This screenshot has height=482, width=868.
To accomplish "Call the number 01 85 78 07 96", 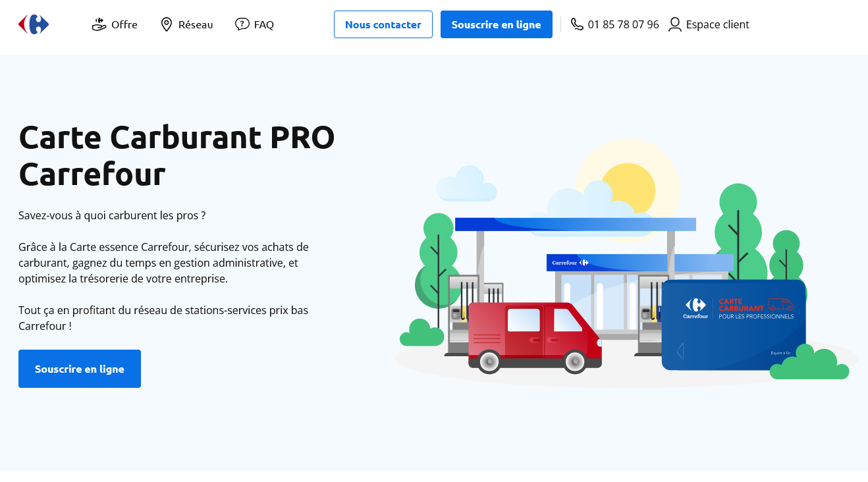I will click(x=623, y=24).
